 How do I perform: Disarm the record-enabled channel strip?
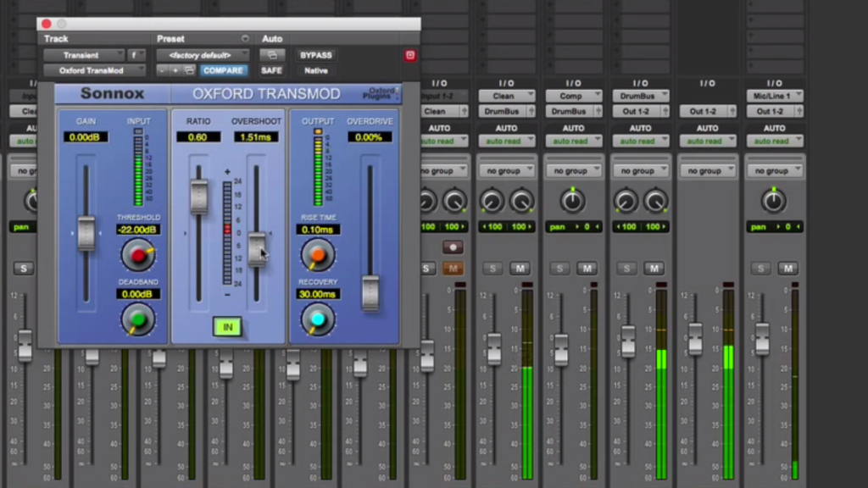pyautogui.click(x=453, y=247)
